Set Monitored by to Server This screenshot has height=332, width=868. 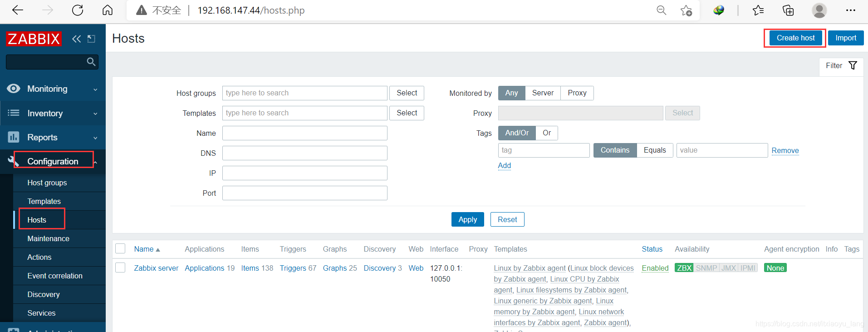click(x=543, y=93)
